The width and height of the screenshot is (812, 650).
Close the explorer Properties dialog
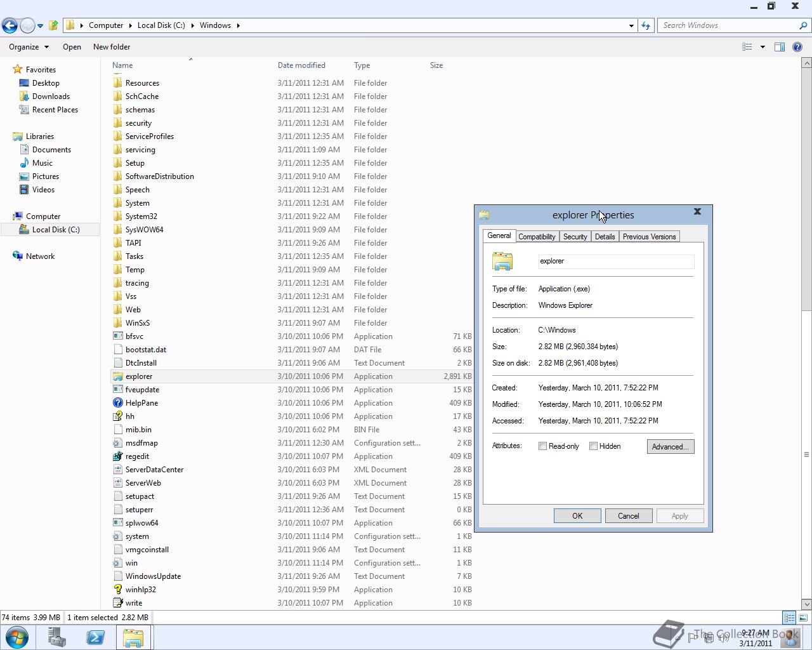tap(697, 211)
